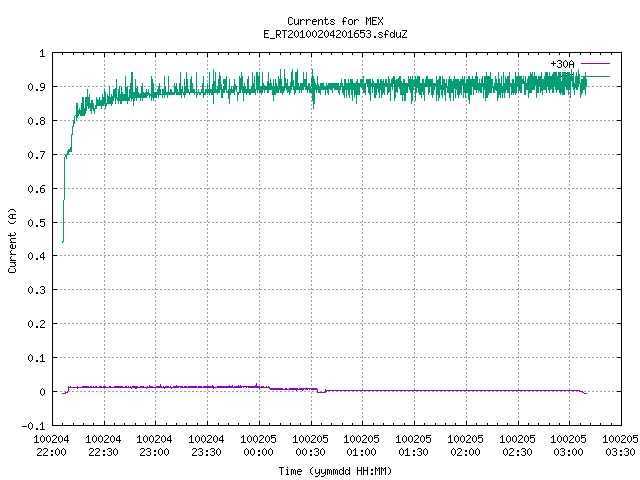640x480 pixels.
Task: Click the y-axis tick label '1'
Action: point(42,53)
